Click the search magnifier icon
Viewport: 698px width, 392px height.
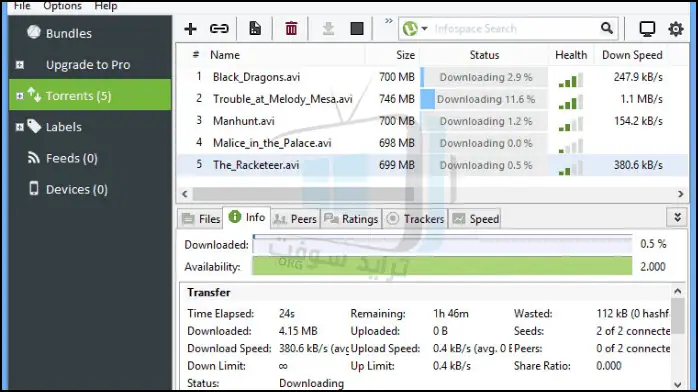[x=606, y=28]
